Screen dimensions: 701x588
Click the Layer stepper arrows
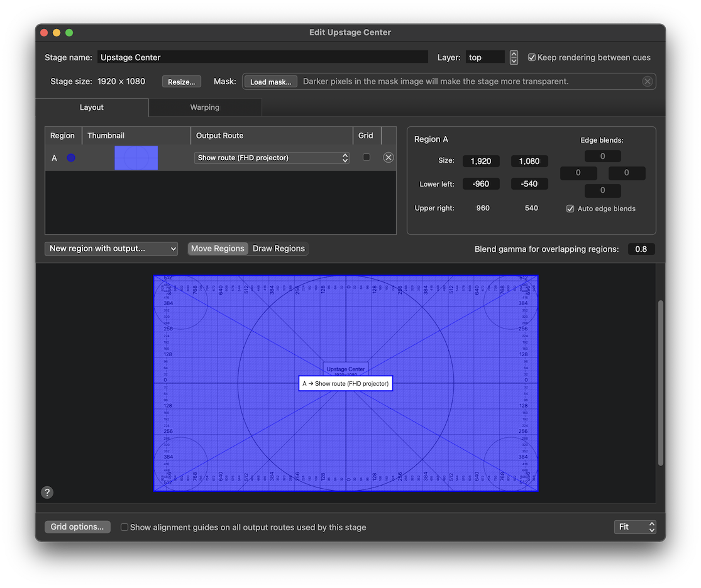tap(514, 57)
